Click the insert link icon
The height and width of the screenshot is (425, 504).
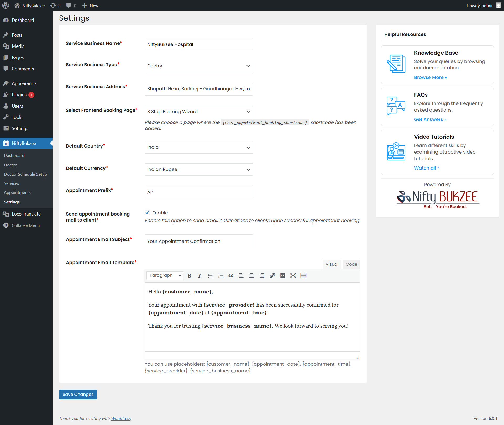[272, 275]
